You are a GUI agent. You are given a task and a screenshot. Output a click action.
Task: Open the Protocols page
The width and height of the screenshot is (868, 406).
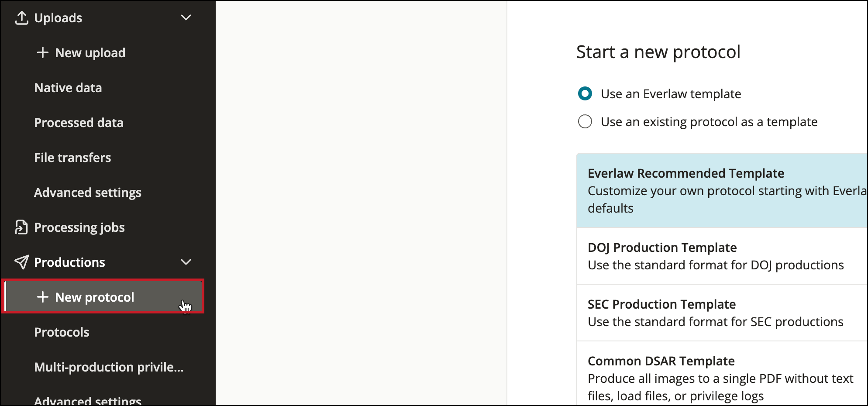pos(62,332)
